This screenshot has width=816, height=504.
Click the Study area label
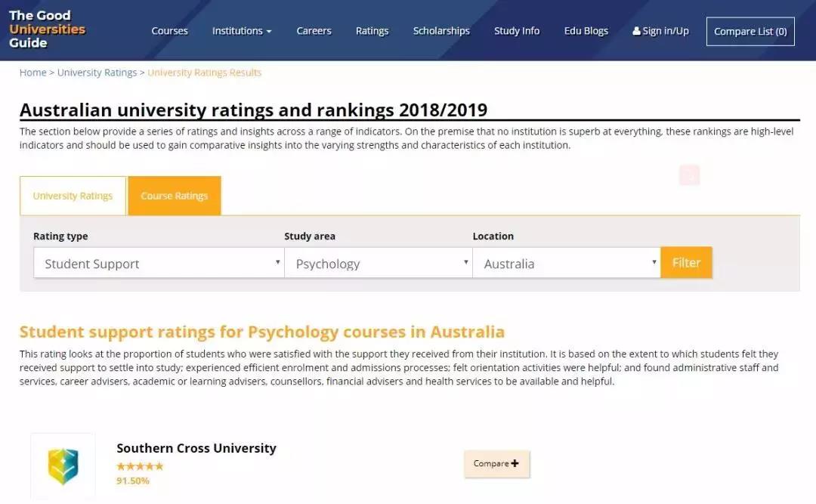point(310,236)
